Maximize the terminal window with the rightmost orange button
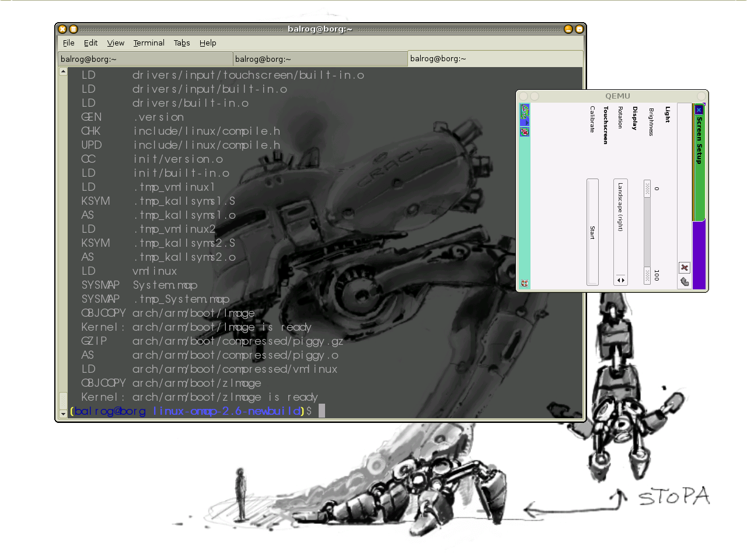747x560 pixels. [x=580, y=29]
